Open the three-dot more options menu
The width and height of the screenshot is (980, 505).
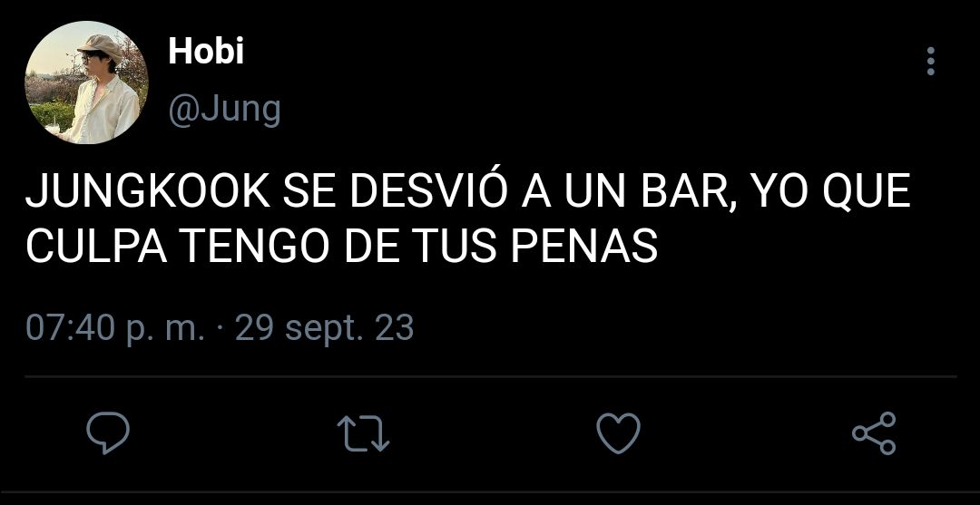click(931, 61)
